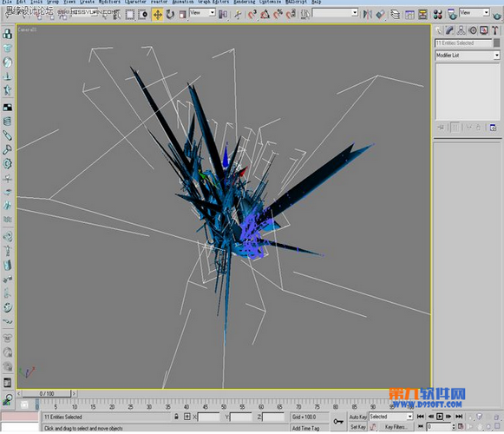
Task: Toggle Absolute/Offset transform type-in mode
Action: (x=187, y=417)
